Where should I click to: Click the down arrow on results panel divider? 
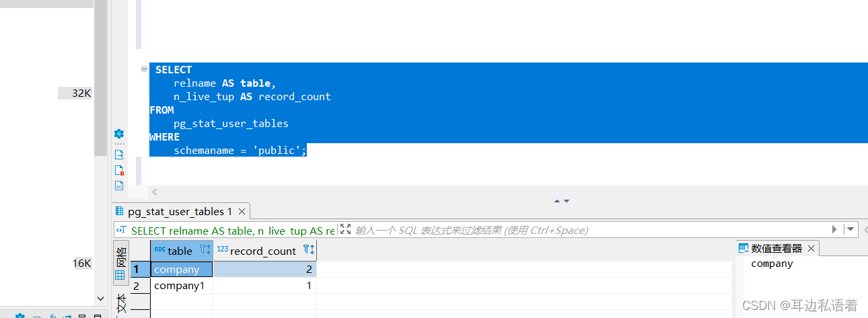click(x=567, y=200)
